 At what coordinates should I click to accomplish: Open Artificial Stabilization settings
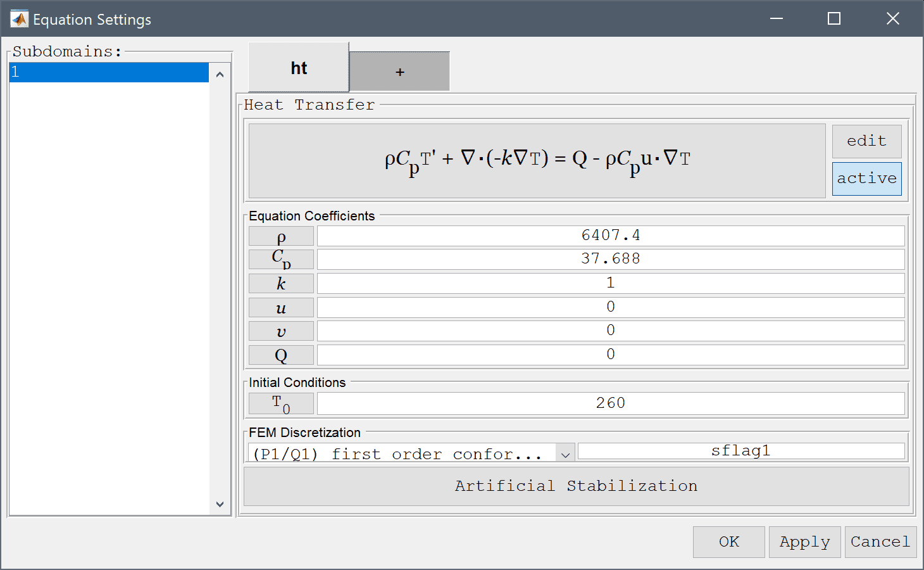coord(576,486)
